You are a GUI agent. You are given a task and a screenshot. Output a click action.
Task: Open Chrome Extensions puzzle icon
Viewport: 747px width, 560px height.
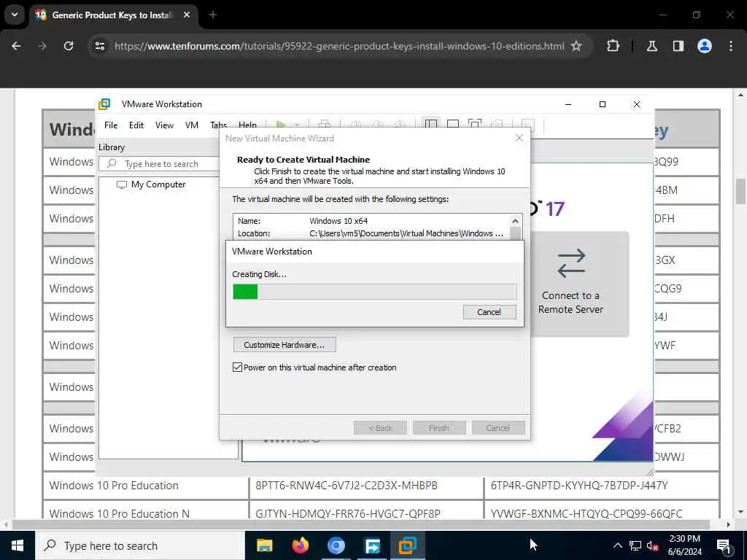[x=613, y=46]
